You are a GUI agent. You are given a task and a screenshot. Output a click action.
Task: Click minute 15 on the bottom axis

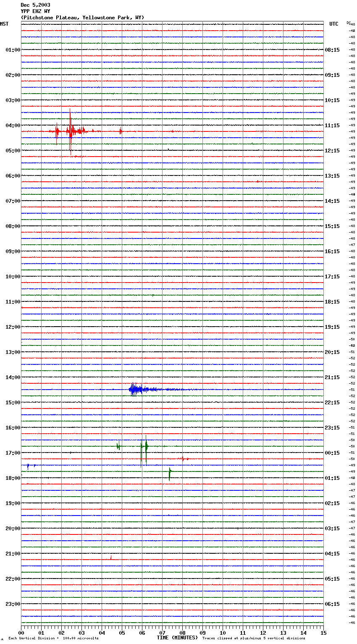(323, 633)
